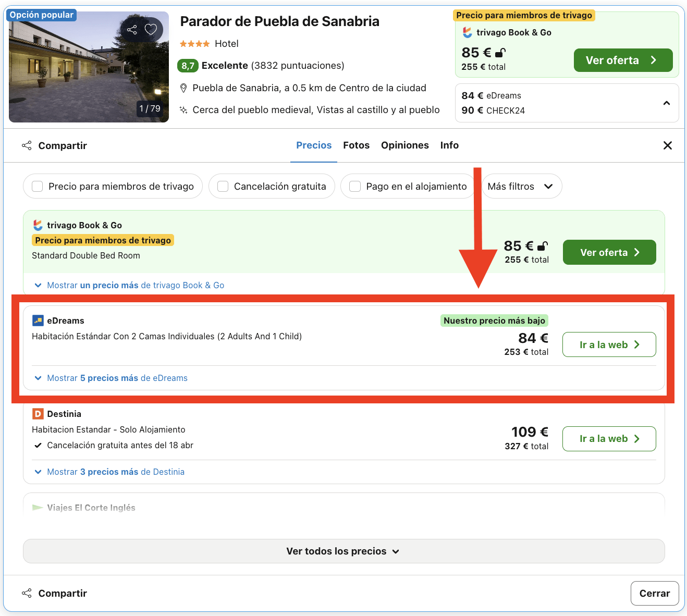
Task: Expand Ver todos los precios
Action: [x=343, y=551]
